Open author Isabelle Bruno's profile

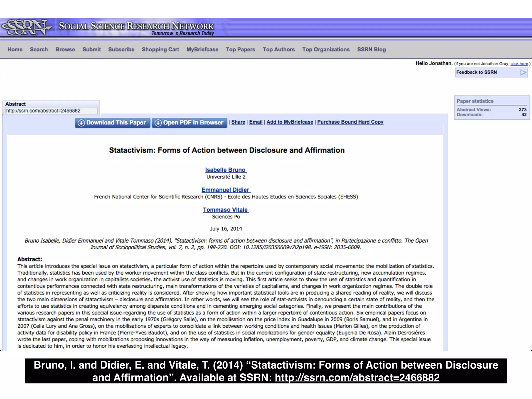(x=225, y=170)
